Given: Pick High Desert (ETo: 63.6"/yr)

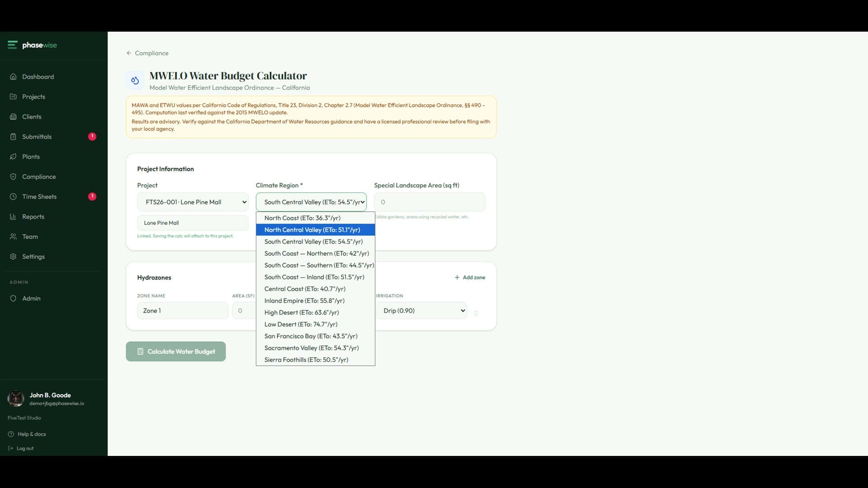Looking at the screenshot, I should coord(316,313).
